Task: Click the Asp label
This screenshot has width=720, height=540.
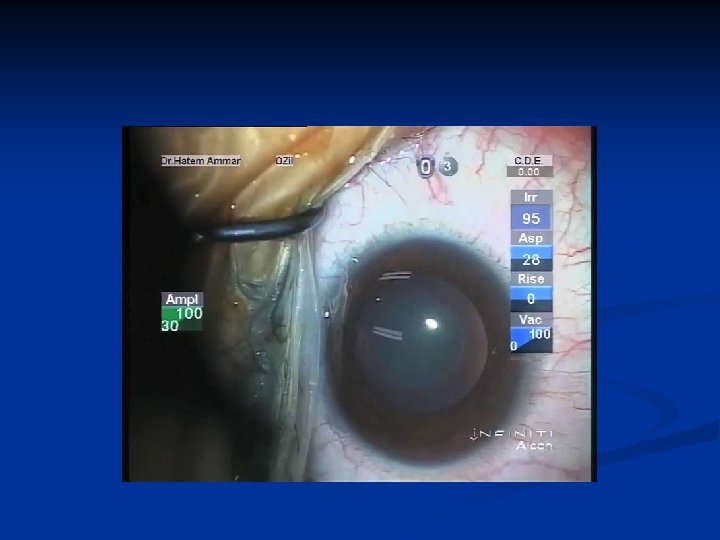Action: point(531,238)
